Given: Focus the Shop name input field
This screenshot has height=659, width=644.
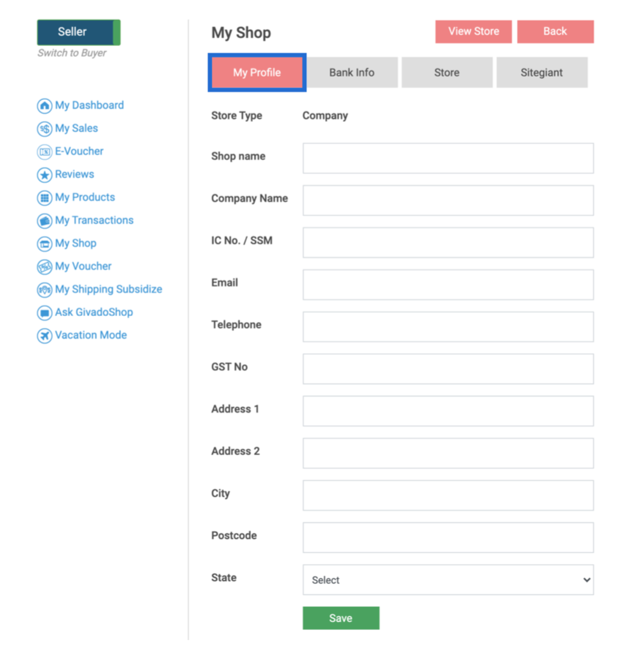Looking at the screenshot, I should click(448, 158).
